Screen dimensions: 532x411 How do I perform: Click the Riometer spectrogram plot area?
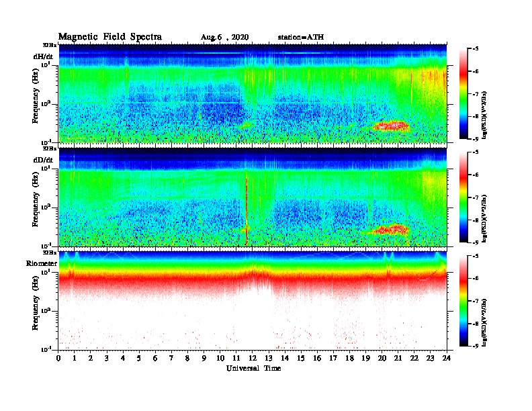coord(253,301)
